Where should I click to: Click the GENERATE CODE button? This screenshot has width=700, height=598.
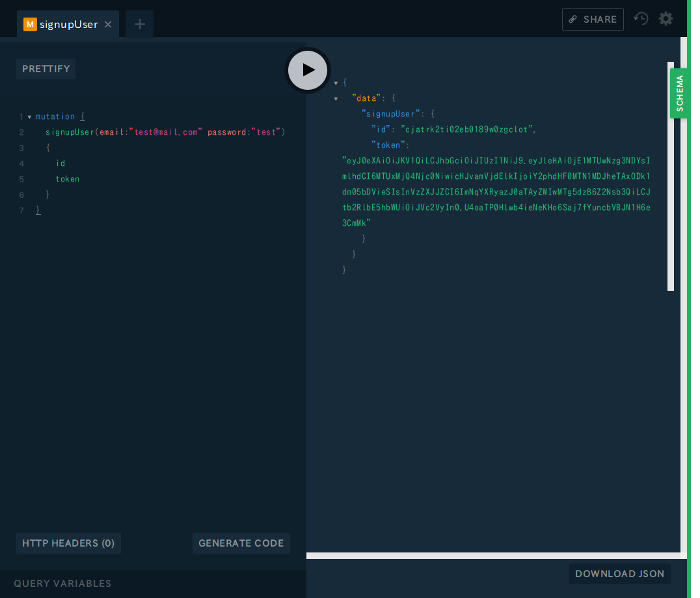click(x=241, y=543)
